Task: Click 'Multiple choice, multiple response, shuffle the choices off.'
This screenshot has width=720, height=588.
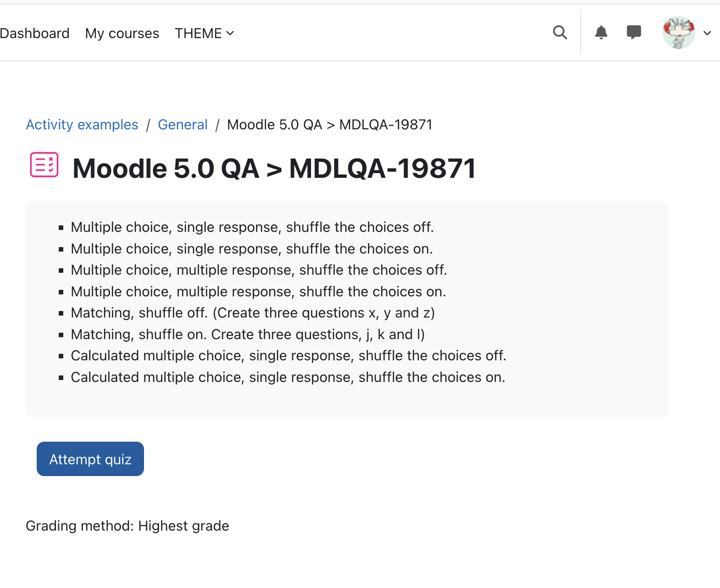Action: [259, 270]
